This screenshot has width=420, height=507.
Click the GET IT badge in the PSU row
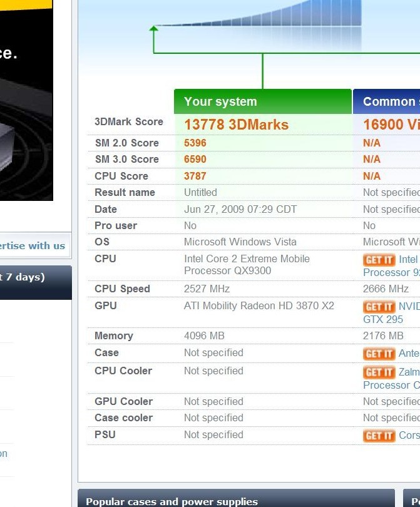(379, 436)
